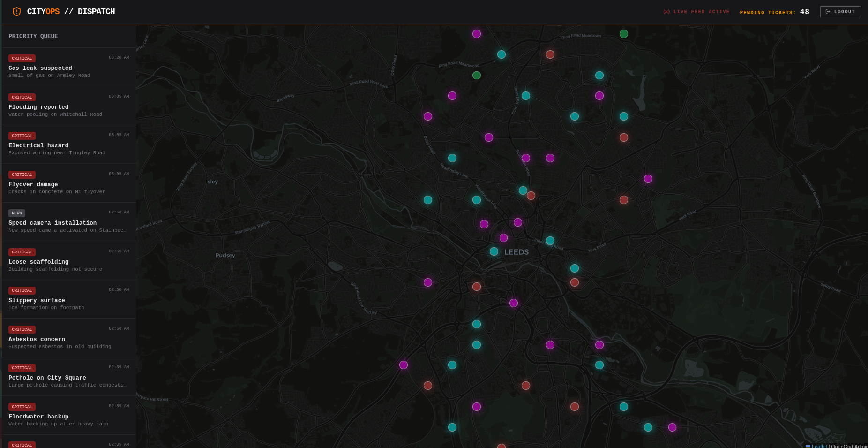The image size is (868, 448).
Task: Click the CRITICAL badge on Loose scaffolding ticket
Action: tap(22, 252)
